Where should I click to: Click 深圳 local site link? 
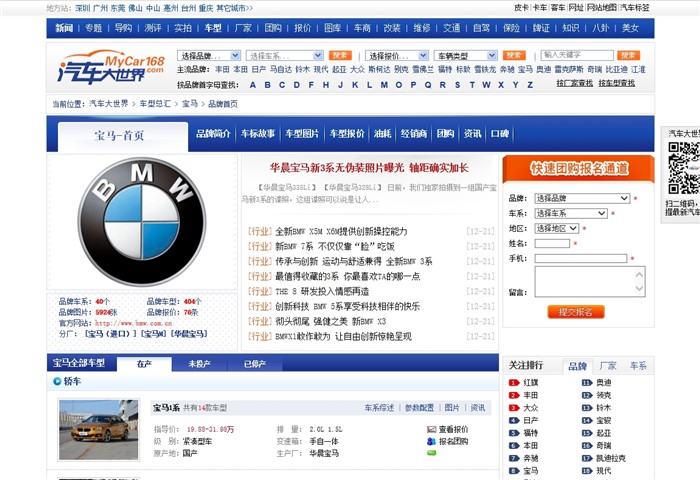[x=83, y=8]
